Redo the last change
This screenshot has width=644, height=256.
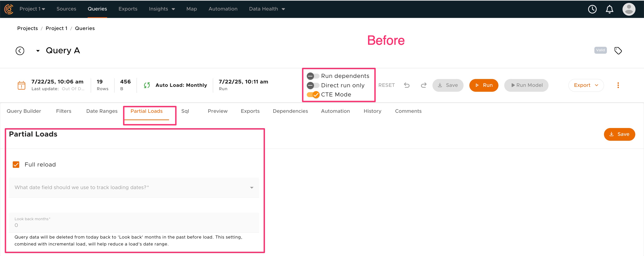pyautogui.click(x=424, y=85)
